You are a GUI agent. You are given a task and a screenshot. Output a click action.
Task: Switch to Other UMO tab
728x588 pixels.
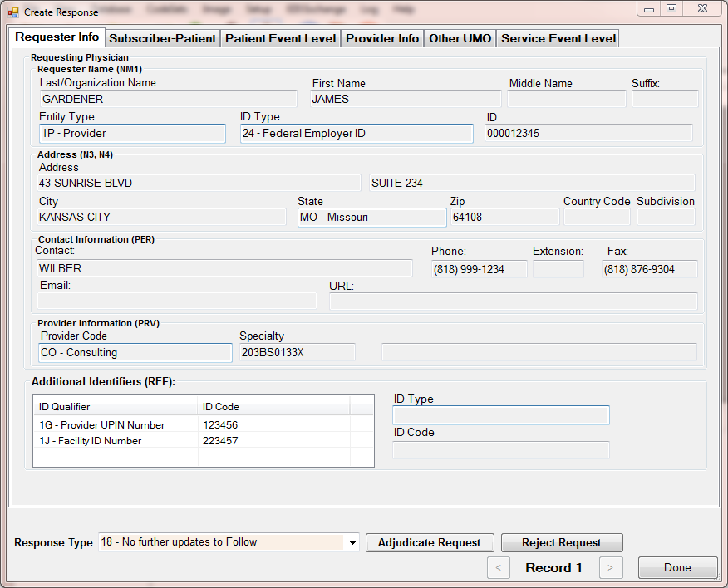[460, 38]
